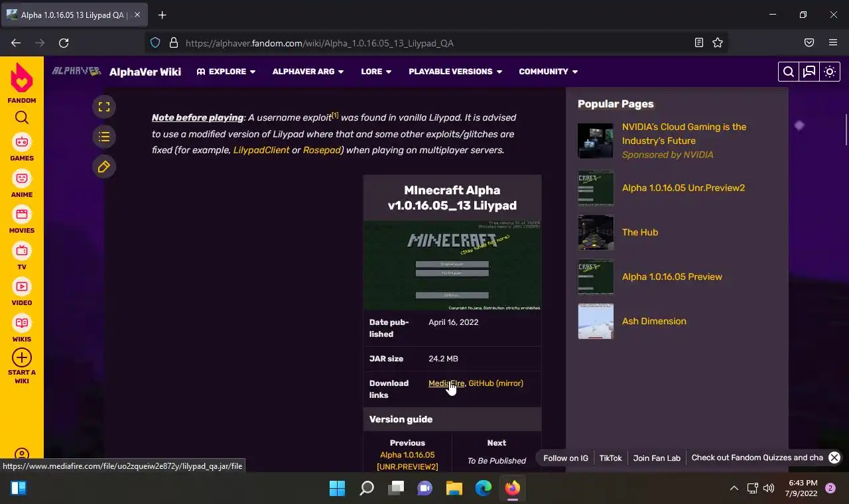
Task: Expand the Explore dropdown menu
Action: pyautogui.click(x=226, y=72)
